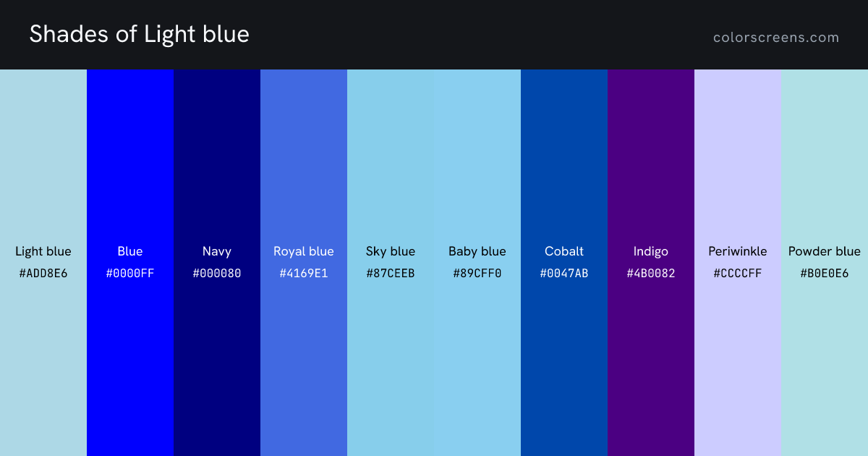Image resolution: width=868 pixels, height=456 pixels.
Task: Click the 'Periwinkle' name label
Action: (738, 251)
